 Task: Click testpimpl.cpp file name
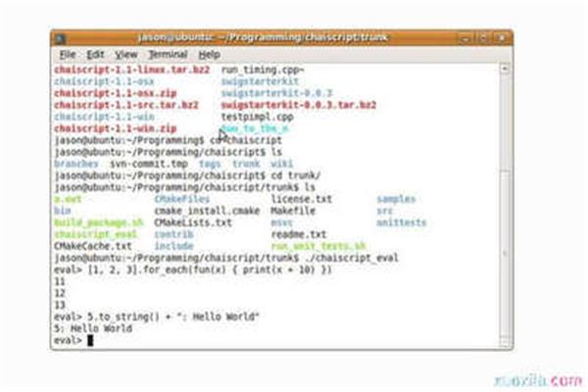point(257,117)
